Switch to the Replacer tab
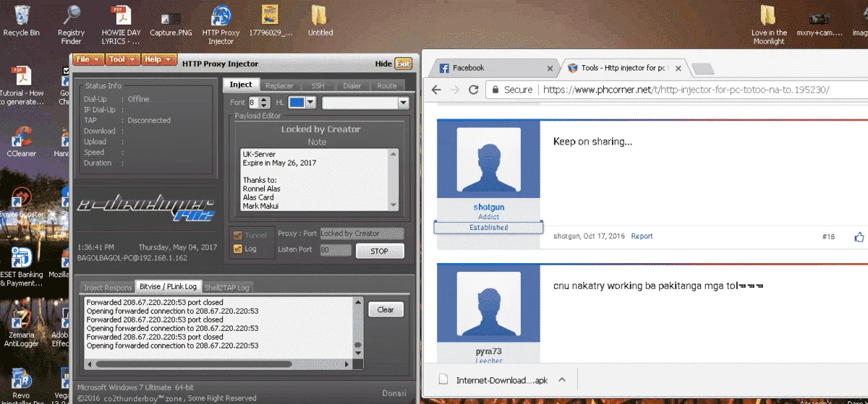 click(279, 85)
